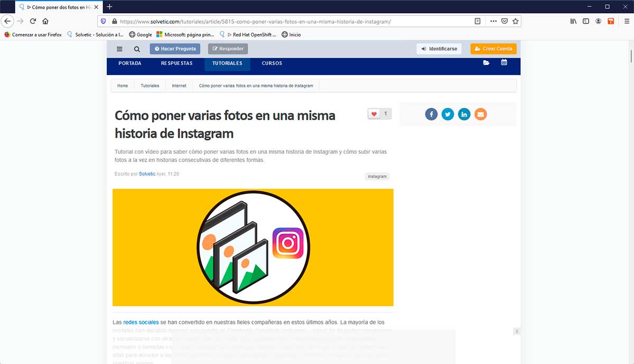The image size is (634, 364).
Task: Open the Firefox home page icon
Action: click(x=45, y=21)
